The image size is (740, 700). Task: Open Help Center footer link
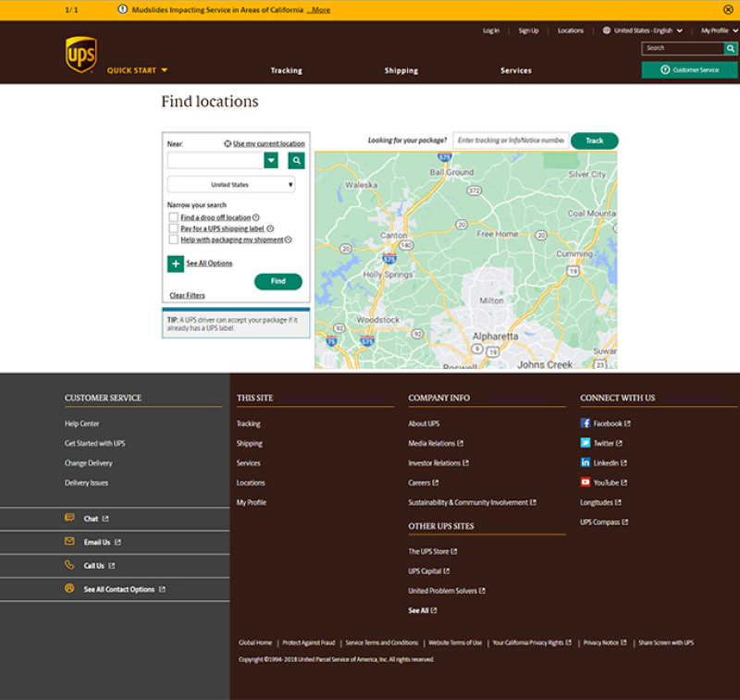coord(82,424)
